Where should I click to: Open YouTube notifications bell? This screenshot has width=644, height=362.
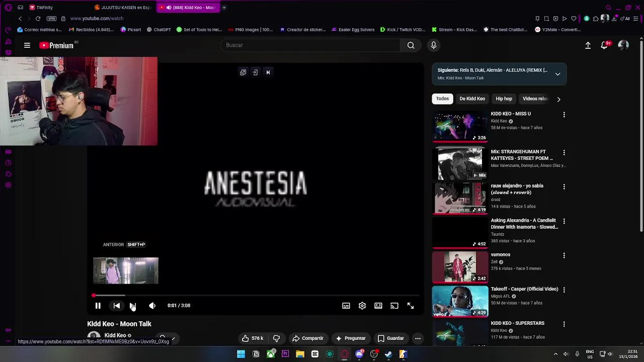point(605,45)
